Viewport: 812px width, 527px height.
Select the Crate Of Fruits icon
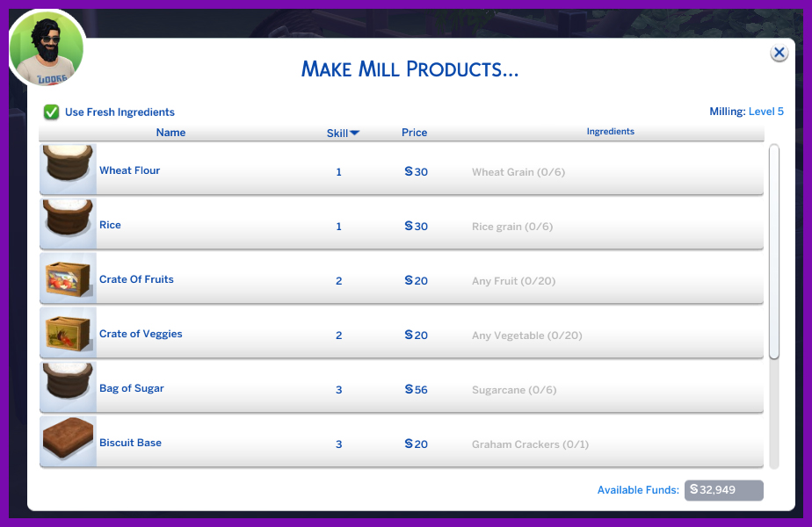[68, 278]
